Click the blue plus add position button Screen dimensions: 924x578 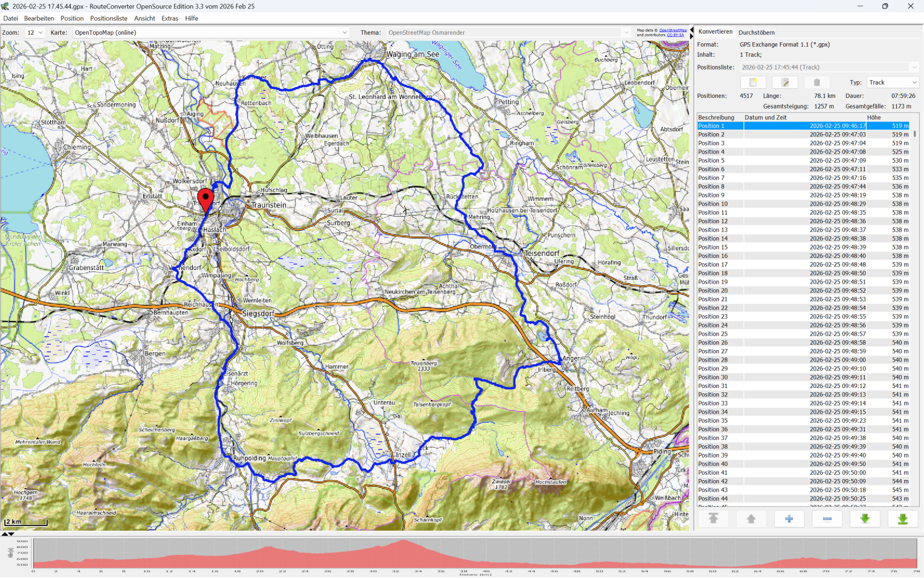789,519
